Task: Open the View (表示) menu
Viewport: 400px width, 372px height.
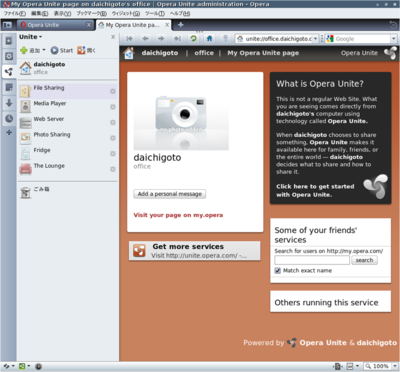Action: [62, 13]
